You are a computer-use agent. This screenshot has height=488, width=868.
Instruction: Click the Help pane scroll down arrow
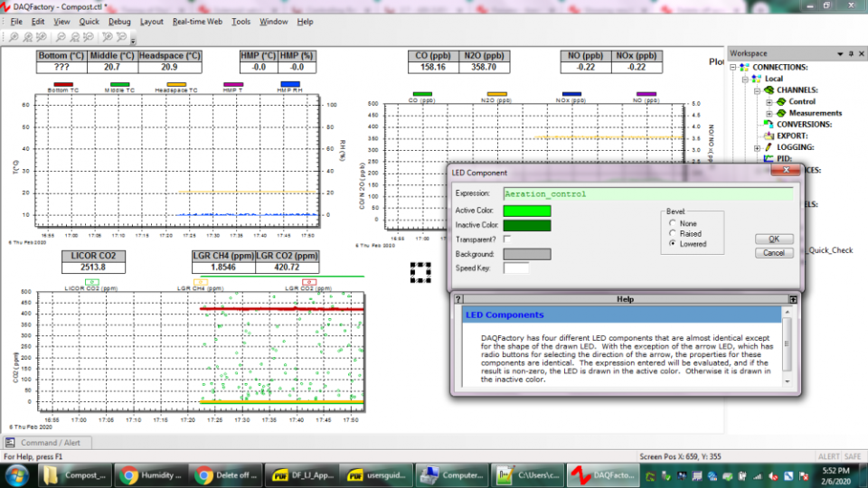pyautogui.click(x=788, y=381)
